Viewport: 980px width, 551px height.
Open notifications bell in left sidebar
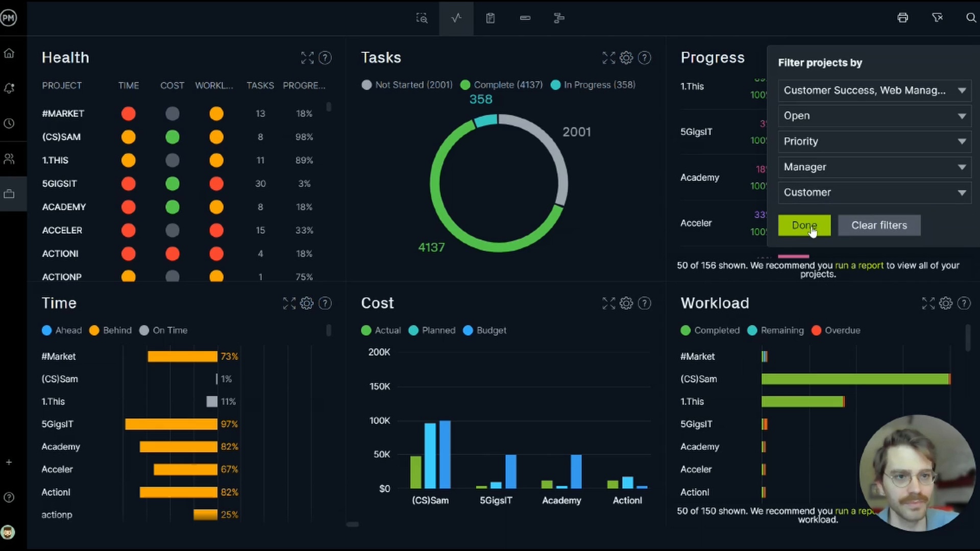coord(9,88)
